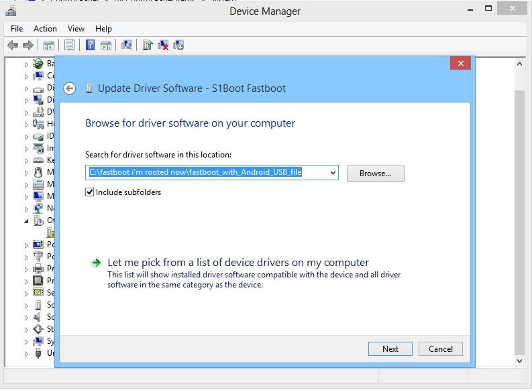Click the Uninstall device red X icon

(x=163, y=45)
